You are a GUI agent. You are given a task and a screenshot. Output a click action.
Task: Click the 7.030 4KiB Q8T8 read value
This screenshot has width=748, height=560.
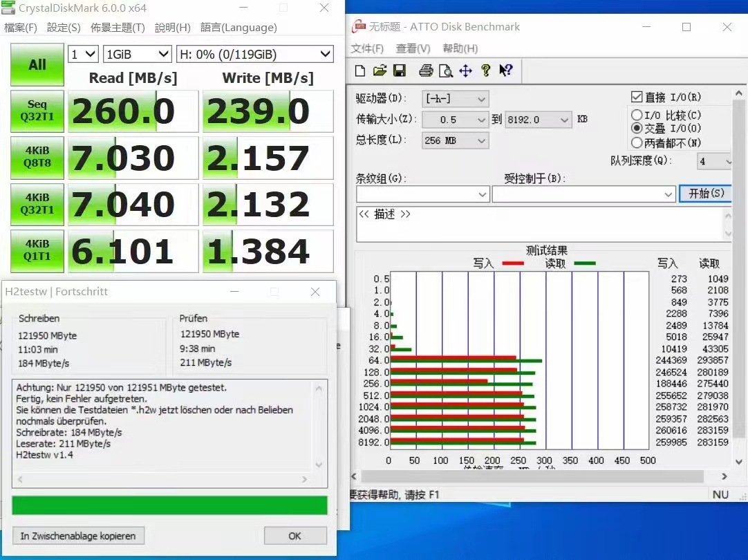coord(133,158)
